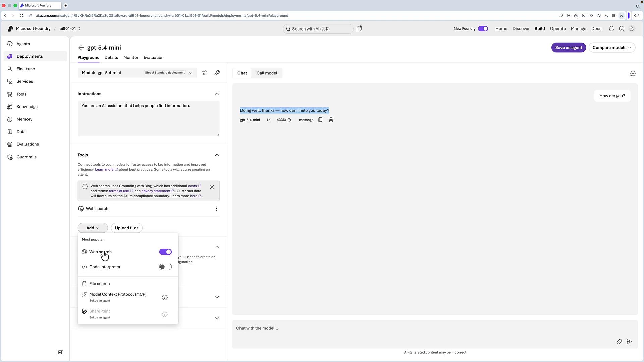Attach a file with the paperclip icon
The height and width of the screenshot is (362, 644).
click(619, 342)
